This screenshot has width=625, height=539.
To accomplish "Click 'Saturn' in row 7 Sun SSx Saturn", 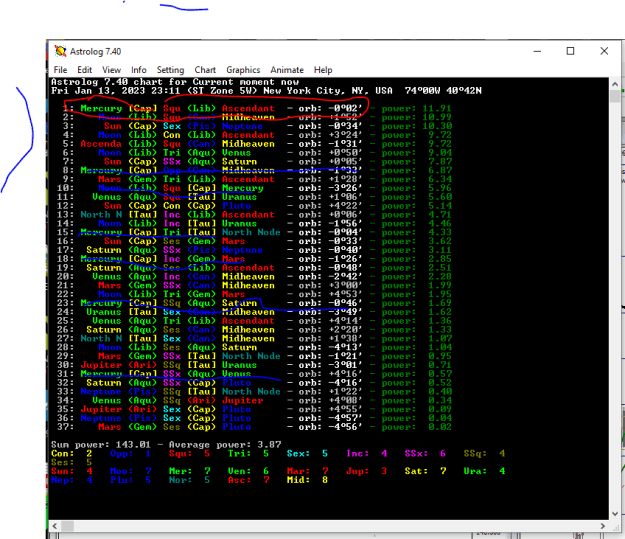I will click(x=239, y=161).
